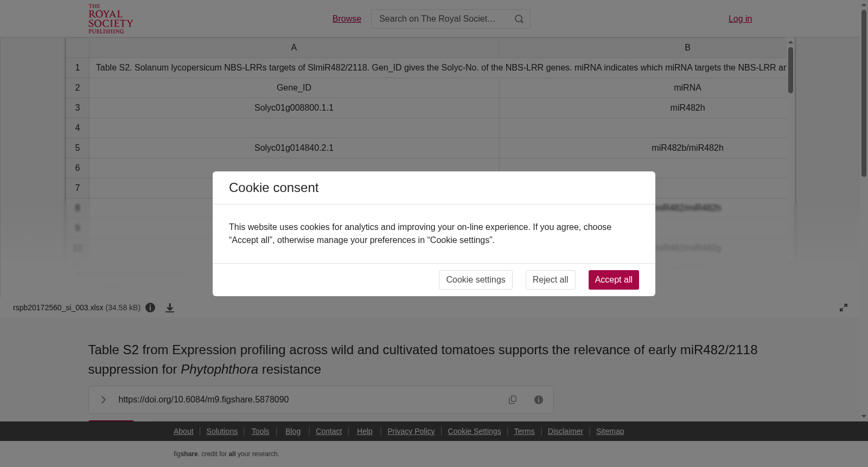Image resolution: width=868 pixels, height=467 pixels.
Task: Click the spreadsheet preview vertical scrollbar
Action: click(790, 71)
